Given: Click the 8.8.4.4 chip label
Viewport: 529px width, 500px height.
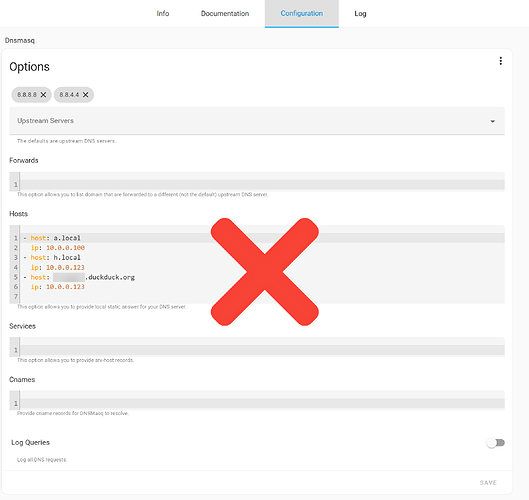Looking at the screenshot, I should [x=69, y=95].
